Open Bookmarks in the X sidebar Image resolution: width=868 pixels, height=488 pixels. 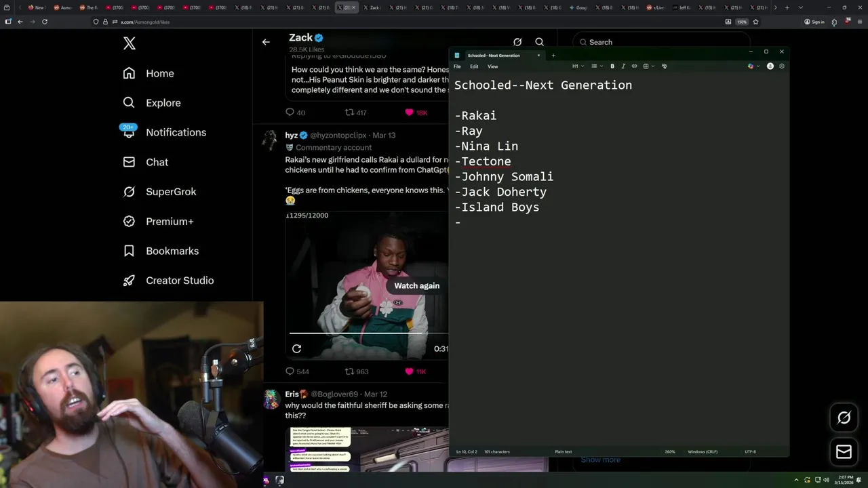coord(161,251)
